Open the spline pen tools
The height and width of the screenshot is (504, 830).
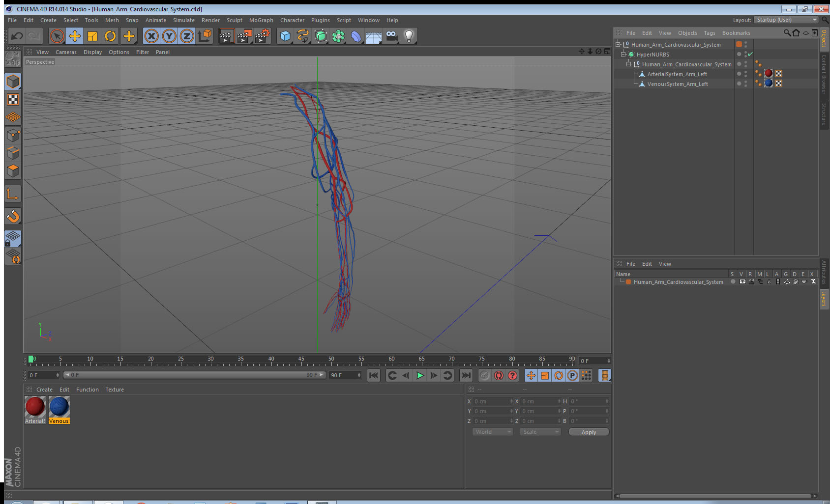303,36
